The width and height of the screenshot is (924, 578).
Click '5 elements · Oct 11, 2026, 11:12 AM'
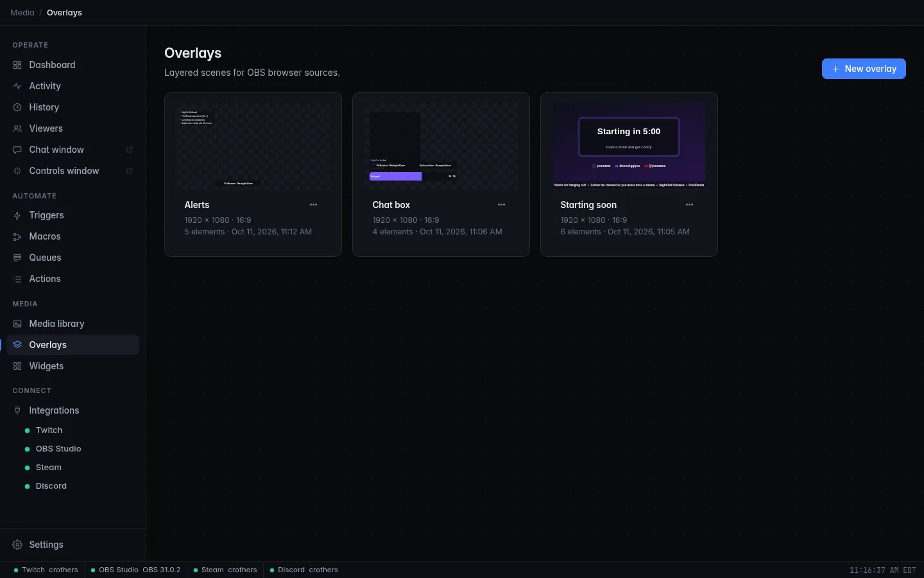248,232
